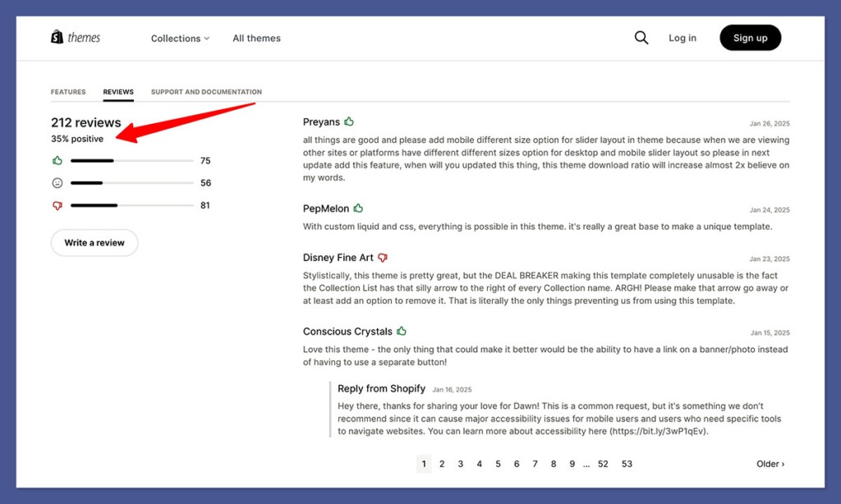Expand the Collections dropdown
This screenshot has width=841, height=504.
179,38
